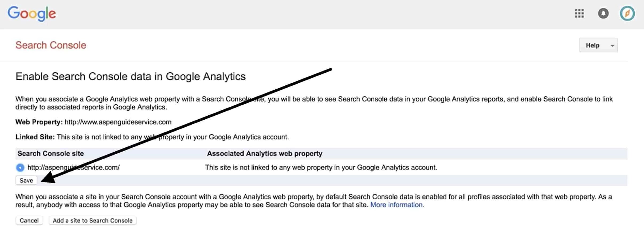The image size is (644, 244).
Task: Click the Search Console site column header
Action: coord(51,154)
